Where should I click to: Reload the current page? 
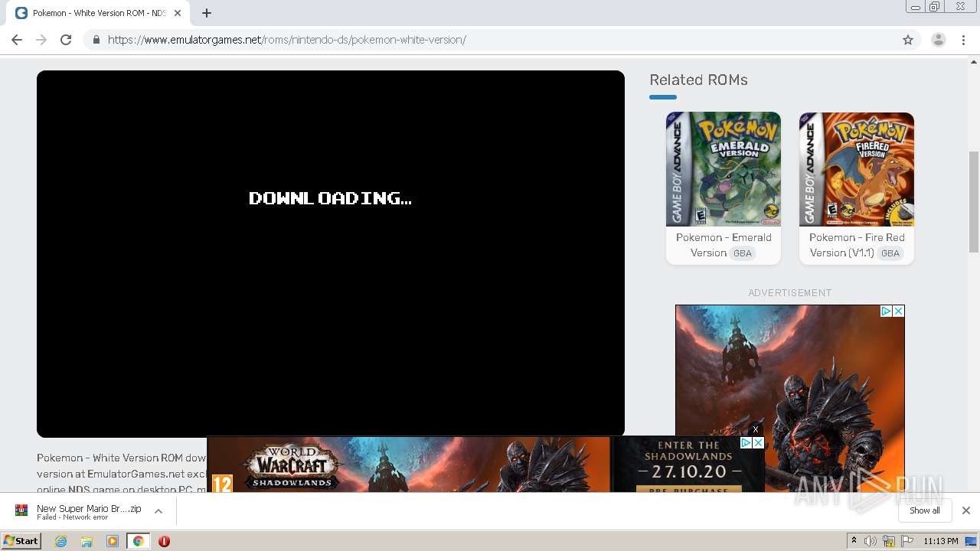click(66, 40)
